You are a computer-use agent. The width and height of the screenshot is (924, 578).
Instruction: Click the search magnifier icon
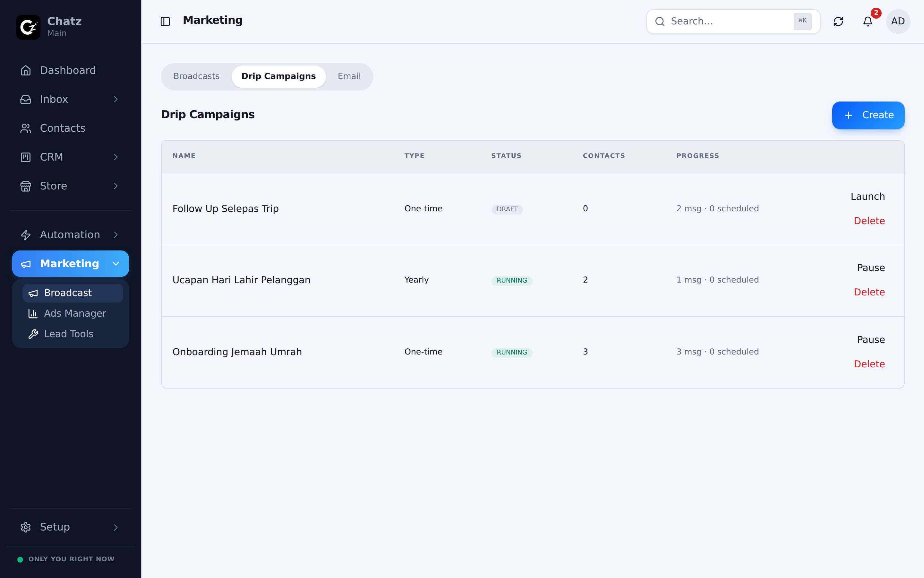coord(660,22)
